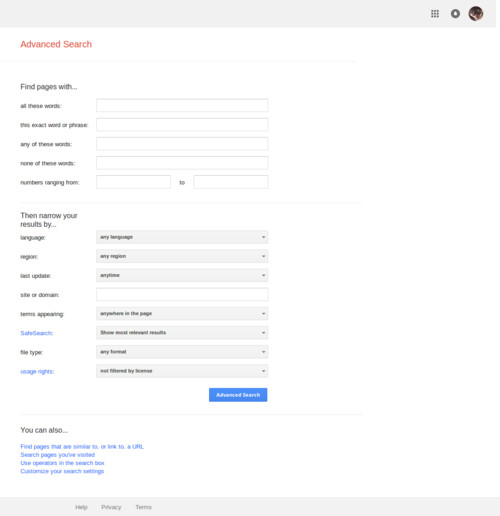
Task: Focus the all these words field
Action: click(x=182, y=105)
